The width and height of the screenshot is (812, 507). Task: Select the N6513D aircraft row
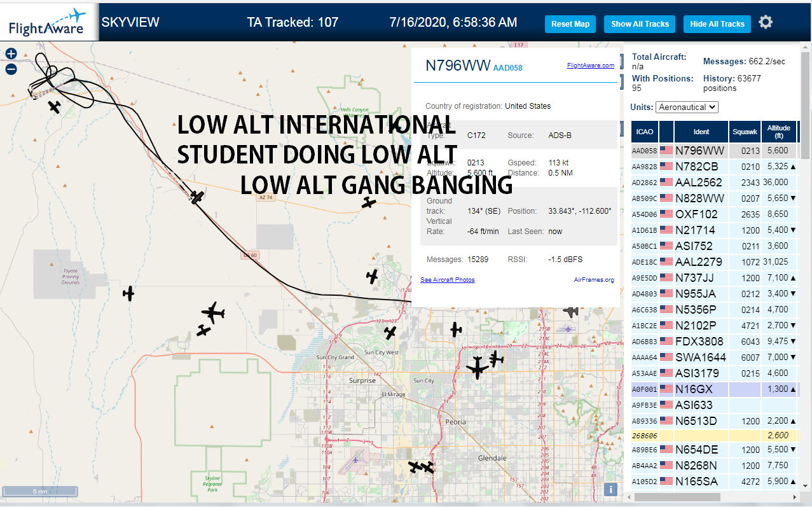[x=715, y=421]
